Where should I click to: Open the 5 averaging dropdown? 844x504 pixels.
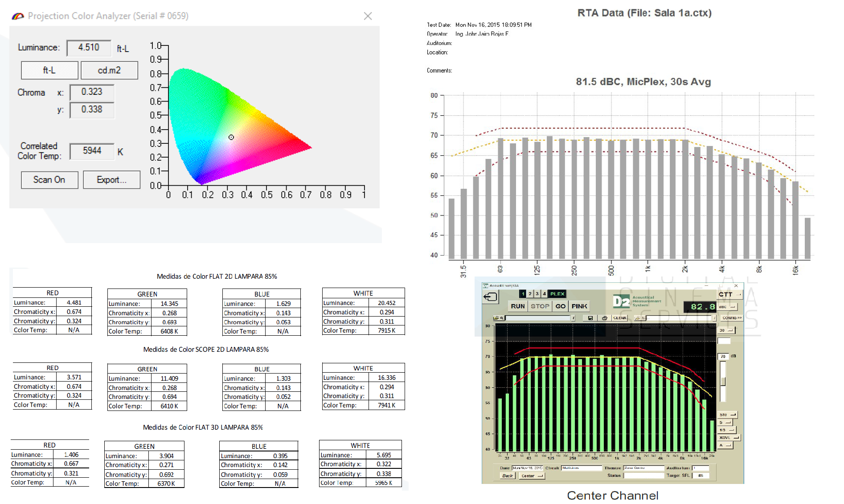[x=725, y=423]
